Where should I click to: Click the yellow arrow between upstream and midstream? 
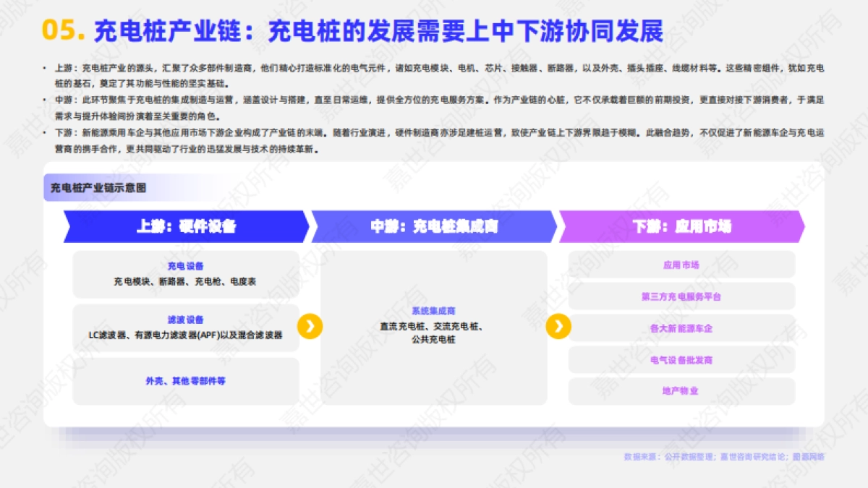(x=310, y=327)
